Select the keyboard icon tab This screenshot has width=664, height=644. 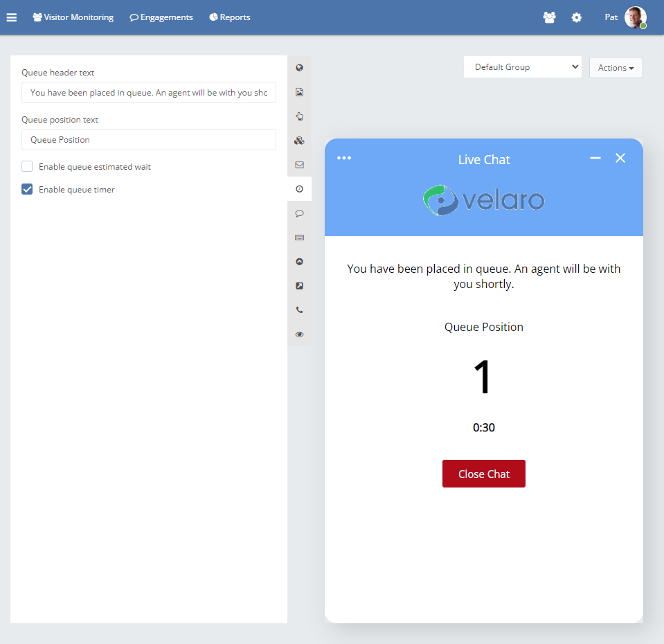coord(299,238)
